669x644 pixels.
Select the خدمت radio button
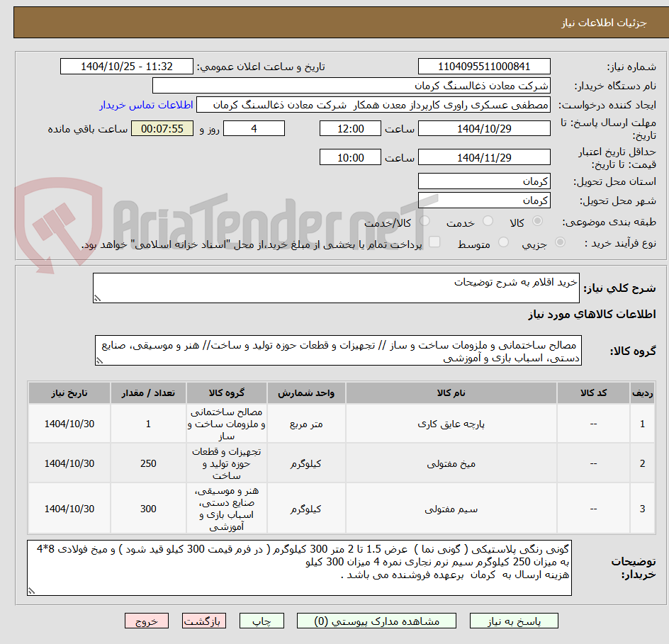(x=488, y=221)
